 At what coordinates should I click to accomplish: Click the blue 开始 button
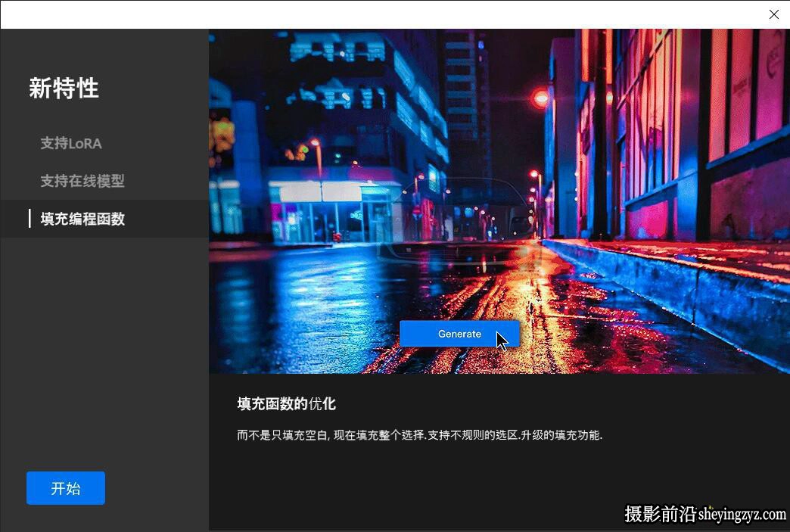pyautogui.click(x=66, y=487)
